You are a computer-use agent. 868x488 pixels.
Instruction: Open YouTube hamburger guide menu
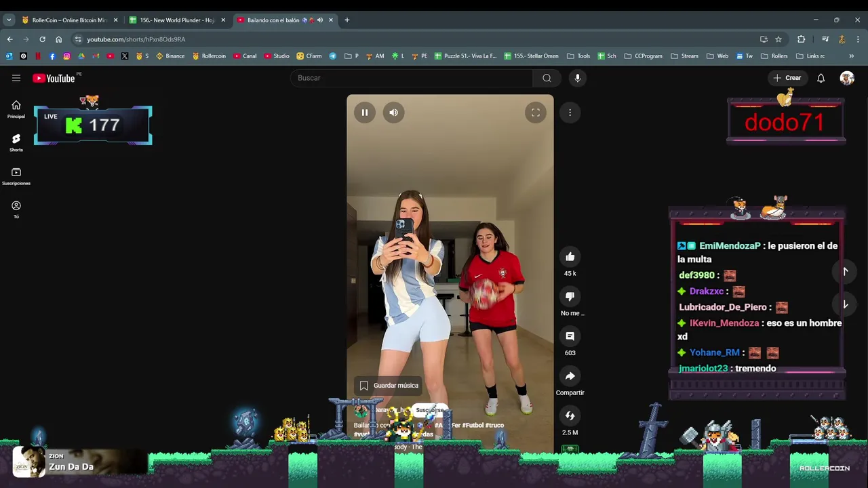click(16, 78)
